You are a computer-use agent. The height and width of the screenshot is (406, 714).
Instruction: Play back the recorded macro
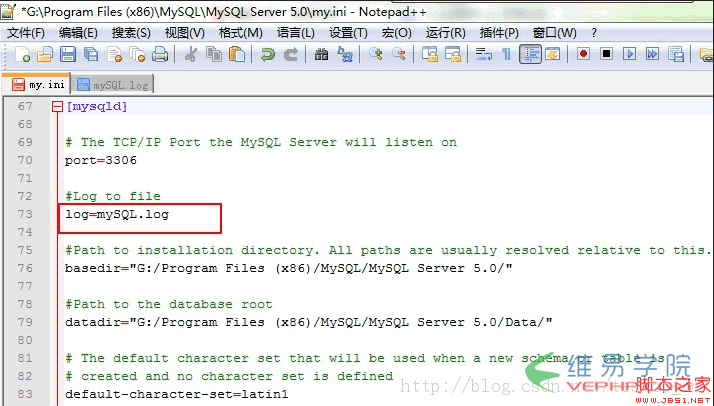coord(630,54)
